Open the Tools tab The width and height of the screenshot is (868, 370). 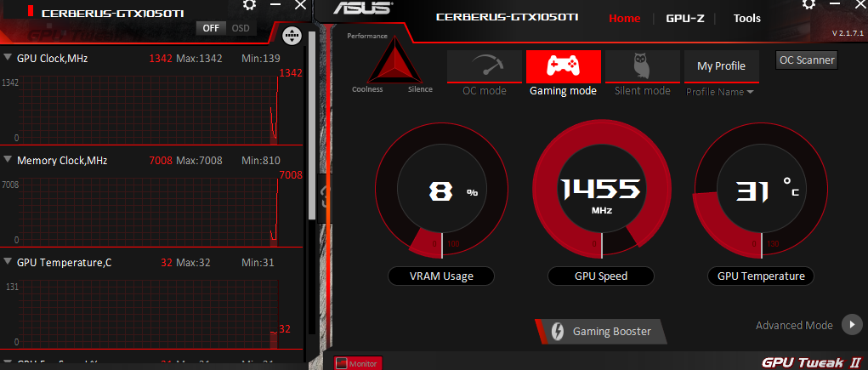(746, 18)
